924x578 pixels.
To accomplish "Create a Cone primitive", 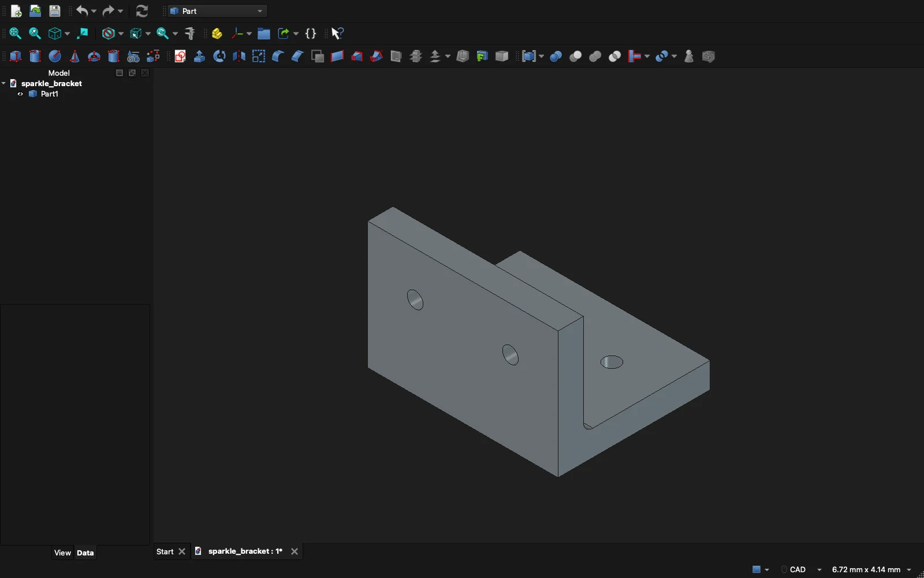I will (x=74, y=56).
